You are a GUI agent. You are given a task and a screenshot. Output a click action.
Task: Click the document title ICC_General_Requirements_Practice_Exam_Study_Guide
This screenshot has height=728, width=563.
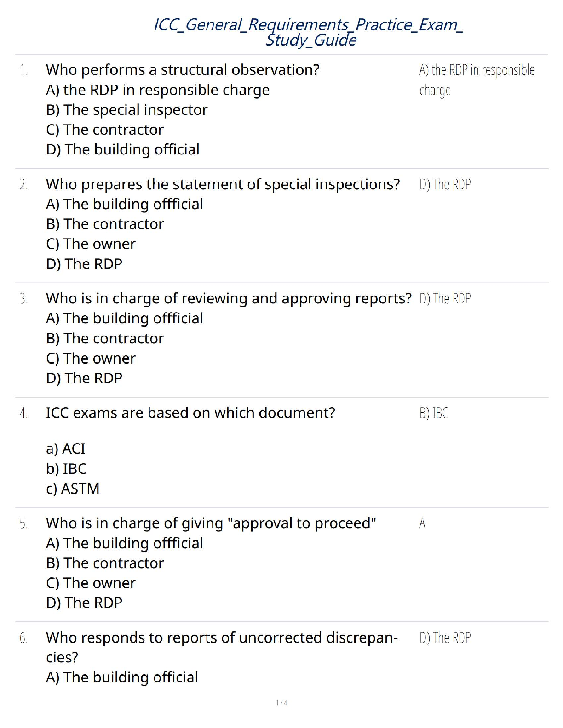point(308,32)
